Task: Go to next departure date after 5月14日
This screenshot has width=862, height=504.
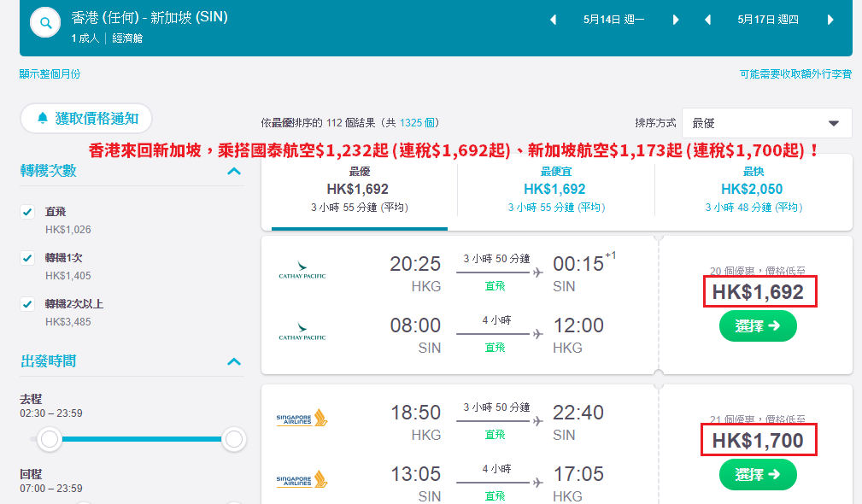Action: [x=676, y=20]
